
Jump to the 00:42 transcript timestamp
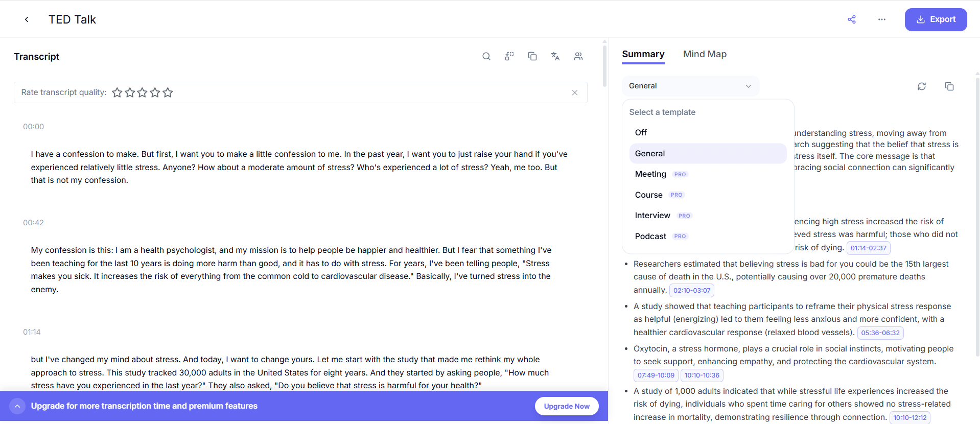click(x=33, y=223)
